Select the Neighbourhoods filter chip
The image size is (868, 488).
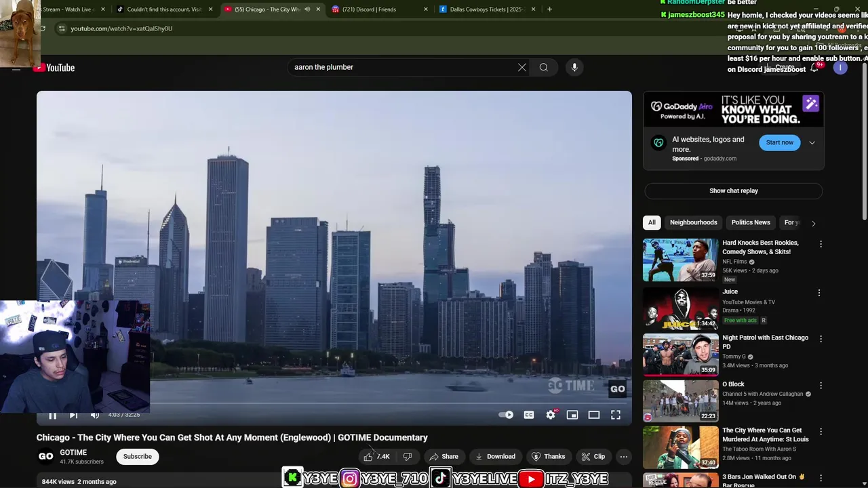[693, 223]
